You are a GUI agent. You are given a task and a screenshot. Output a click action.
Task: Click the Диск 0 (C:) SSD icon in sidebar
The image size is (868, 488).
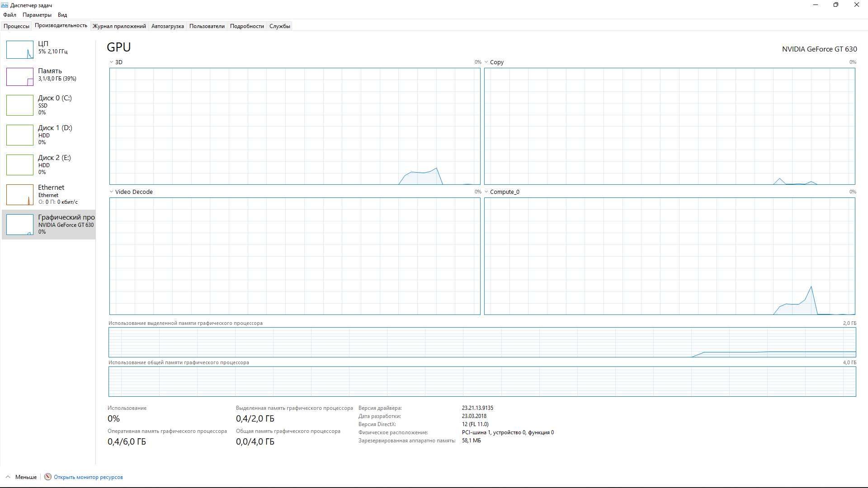click(x=20, y=105)
